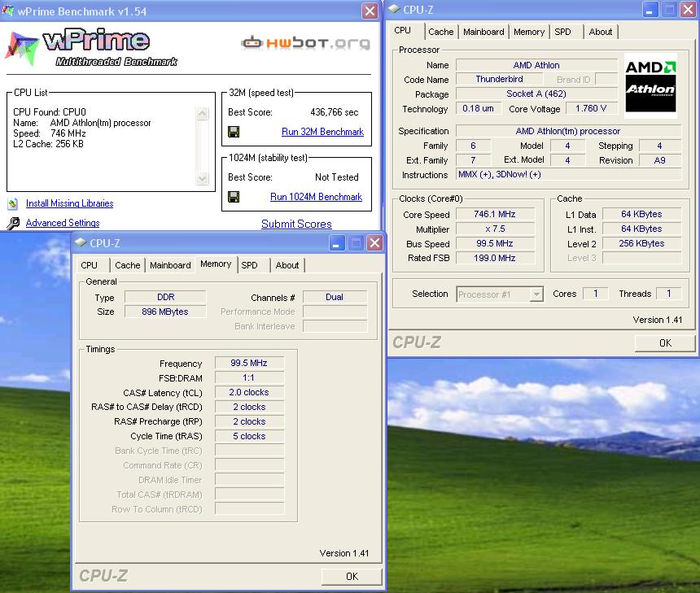The image size is (700, 593).
Task: Run the 1024M Benchmark
Action: [316, 197]
